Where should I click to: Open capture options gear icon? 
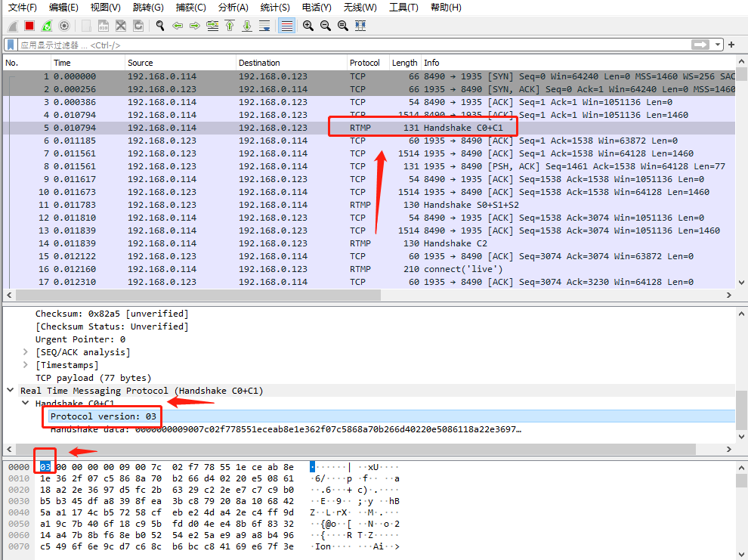pos(64,26)
